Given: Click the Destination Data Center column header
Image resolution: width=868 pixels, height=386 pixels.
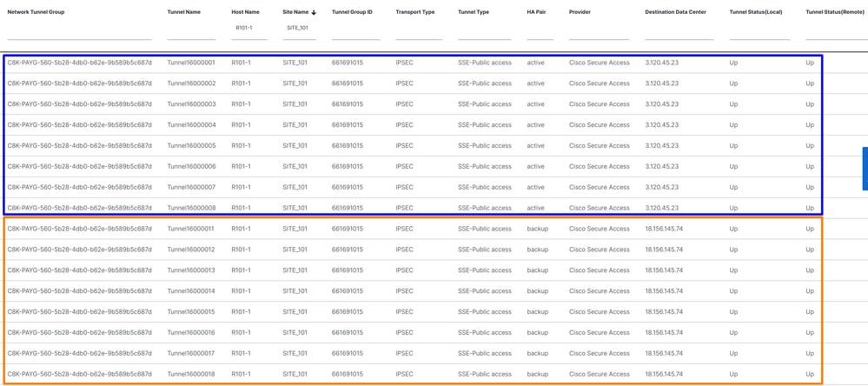Looking at the screenshot, I should [675, 12].
